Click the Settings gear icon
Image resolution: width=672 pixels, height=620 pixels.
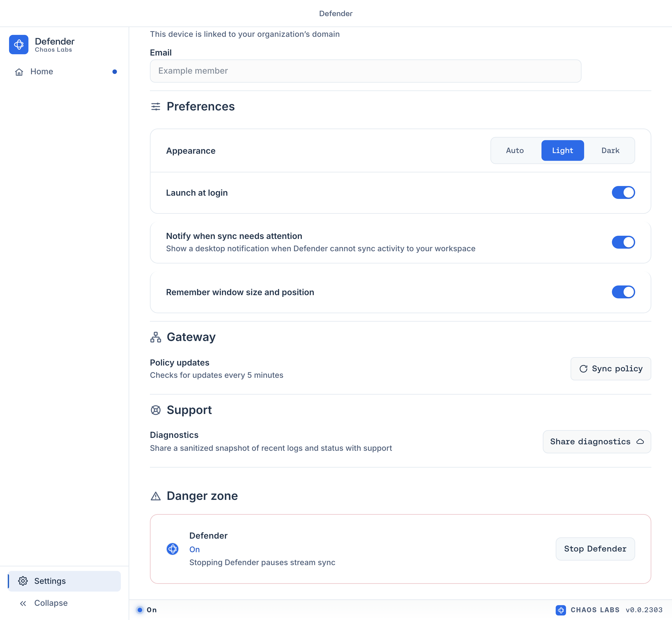point(23,581)
